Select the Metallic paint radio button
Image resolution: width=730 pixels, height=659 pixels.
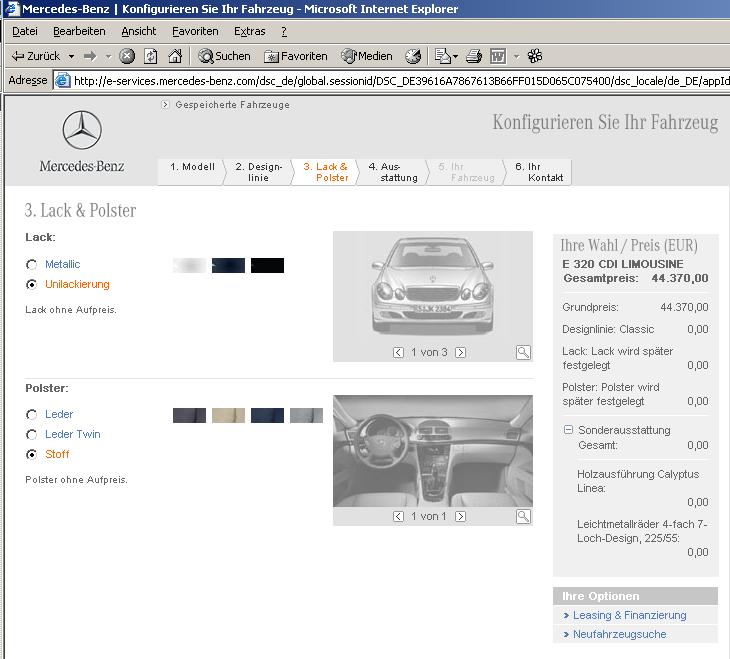(x=32, y=265)
